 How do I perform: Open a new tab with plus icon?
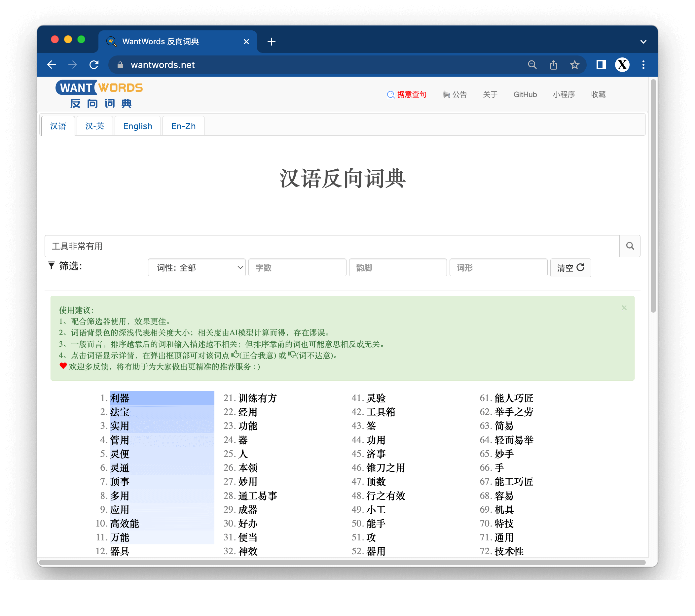point(271,42)
